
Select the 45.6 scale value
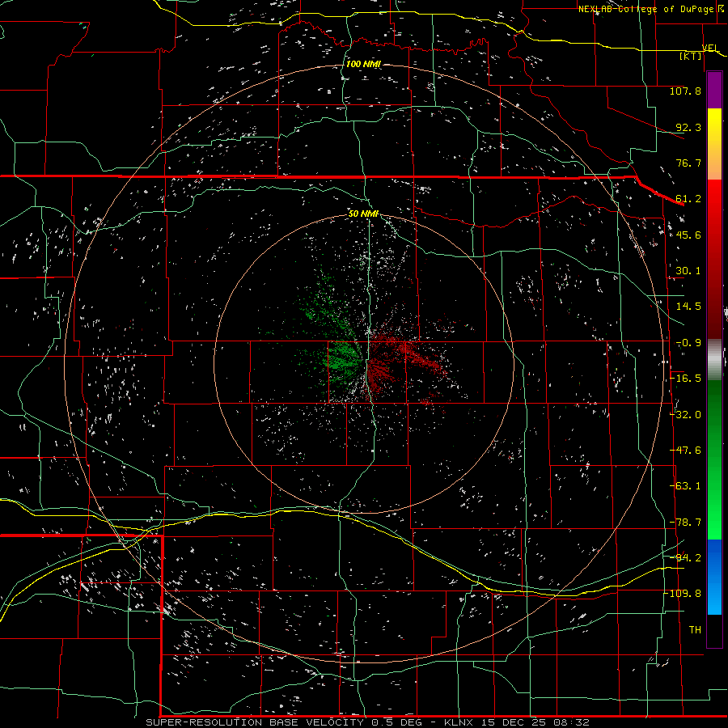click(x=688, y=235)
